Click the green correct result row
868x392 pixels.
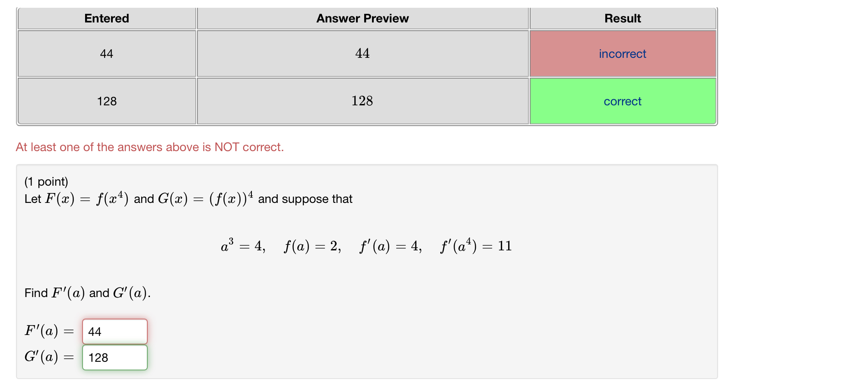coord(623,101)
